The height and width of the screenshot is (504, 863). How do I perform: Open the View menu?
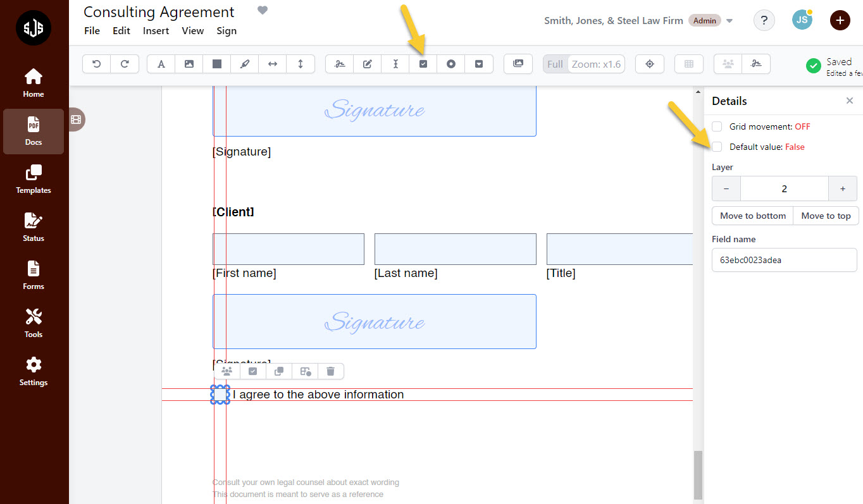193,30
